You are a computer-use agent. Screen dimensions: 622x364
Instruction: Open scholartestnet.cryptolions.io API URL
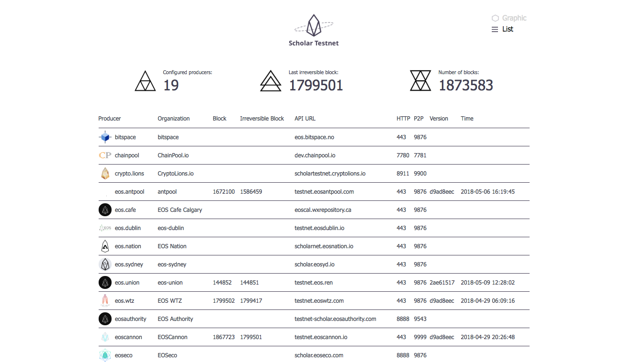coord(330,174)
